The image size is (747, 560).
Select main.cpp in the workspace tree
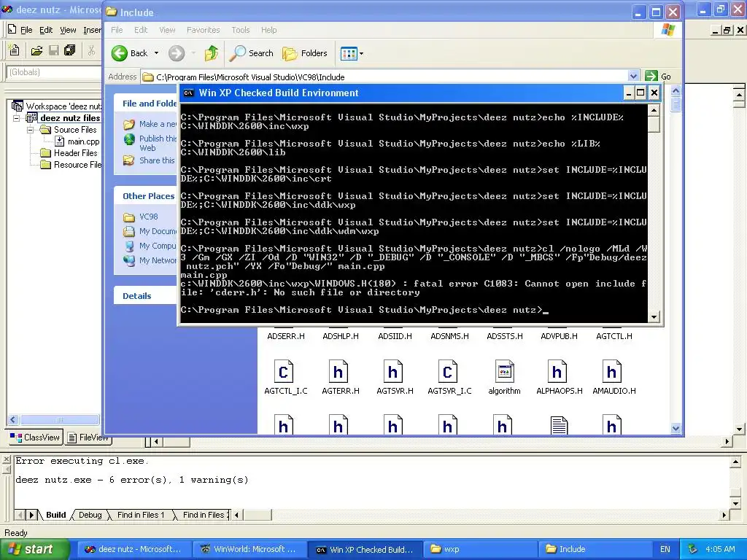pos(83,141)
